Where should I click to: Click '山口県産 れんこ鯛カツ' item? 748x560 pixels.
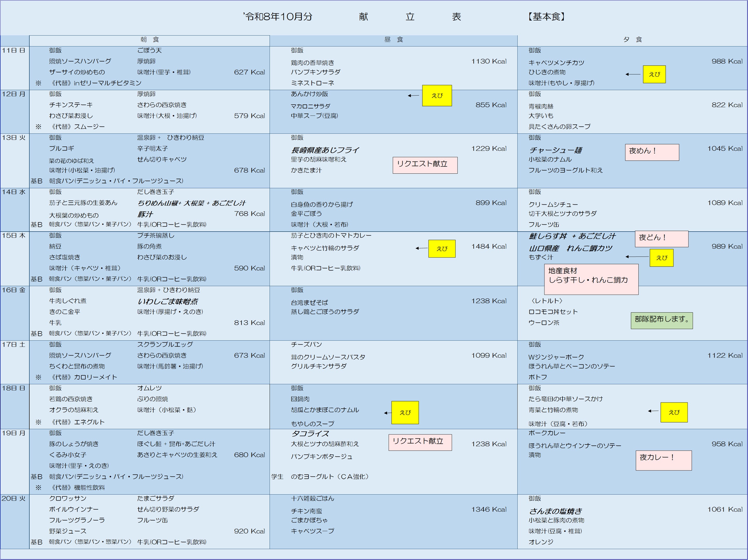pos(571,248)
